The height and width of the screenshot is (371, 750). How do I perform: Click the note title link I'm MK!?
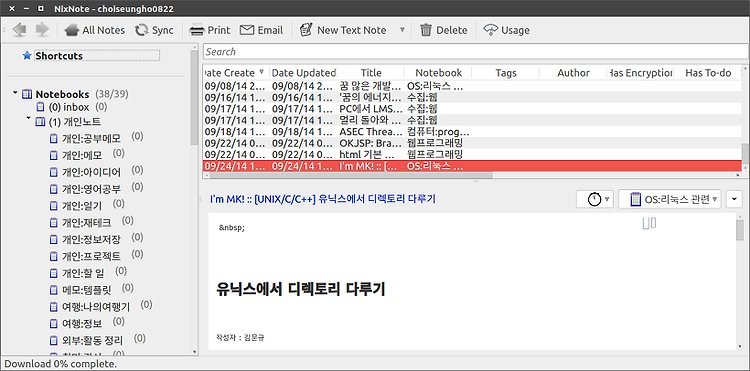pos(322,199)
